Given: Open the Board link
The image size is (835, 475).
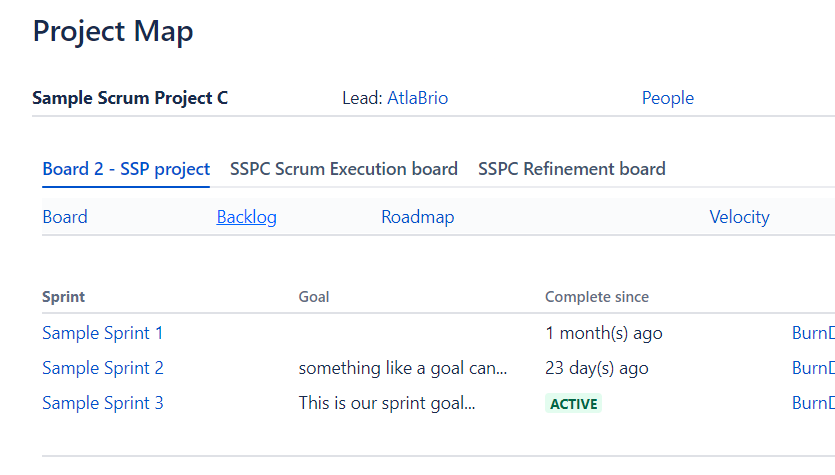Looking at the screenshot, I should tap(65, 217).
